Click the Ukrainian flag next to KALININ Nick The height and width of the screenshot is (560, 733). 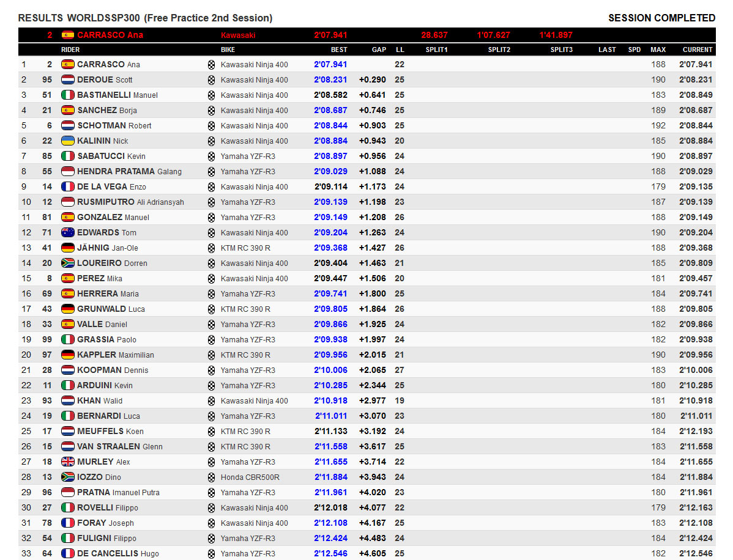click(68, 141)
